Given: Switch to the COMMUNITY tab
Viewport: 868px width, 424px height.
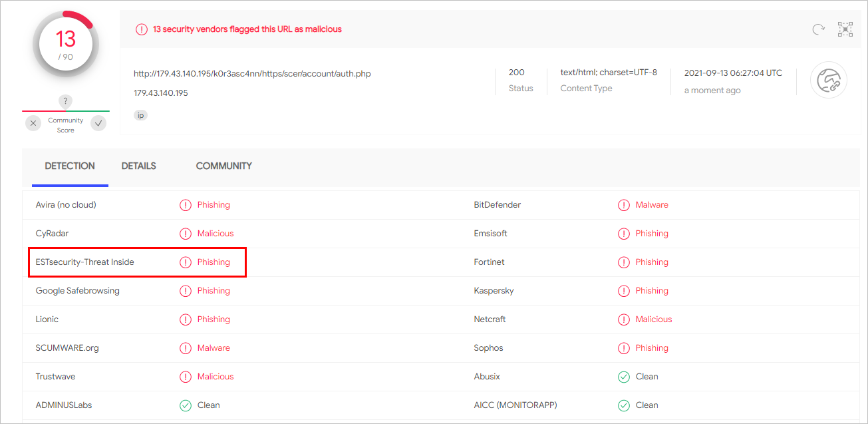Looking at the screenshot, I should tap(223, 166).
